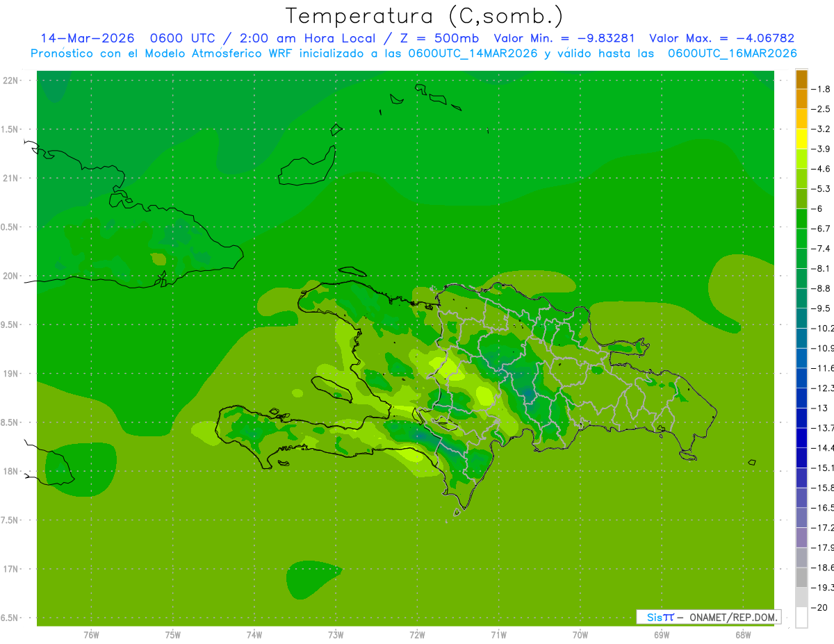Click the '0600UTC_14MAR2026' initialization time
The image size is (834, 644).
coord(473,53)
